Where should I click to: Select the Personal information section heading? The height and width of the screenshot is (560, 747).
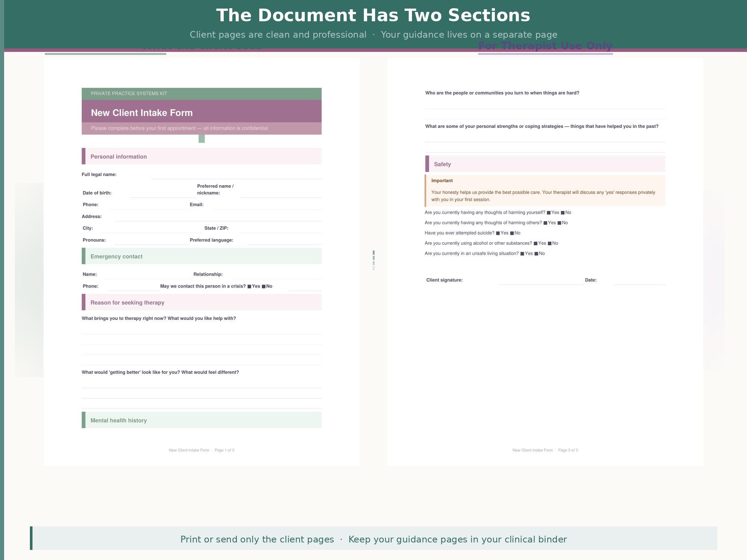coord(202,156)
